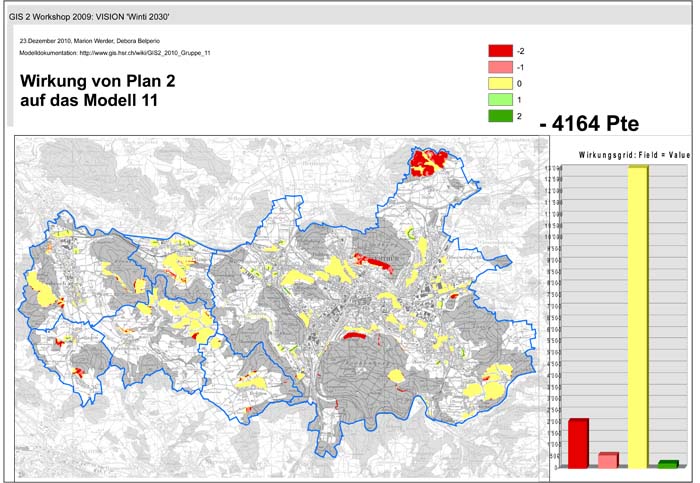Click the '- 4164 Pte' score text
This screenshot has width=700, height=483.
[x=588, y=123]
